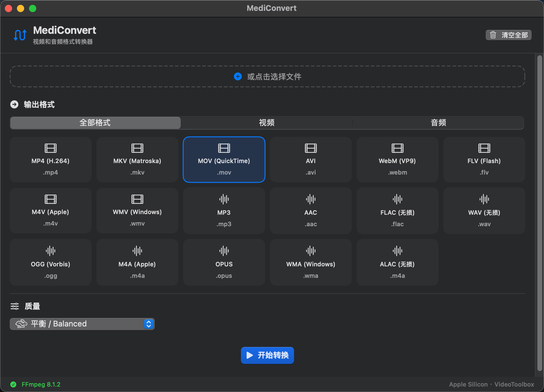
Task: Click the .mov extension label
Action: pyautogui.click(x=224, y=172)
